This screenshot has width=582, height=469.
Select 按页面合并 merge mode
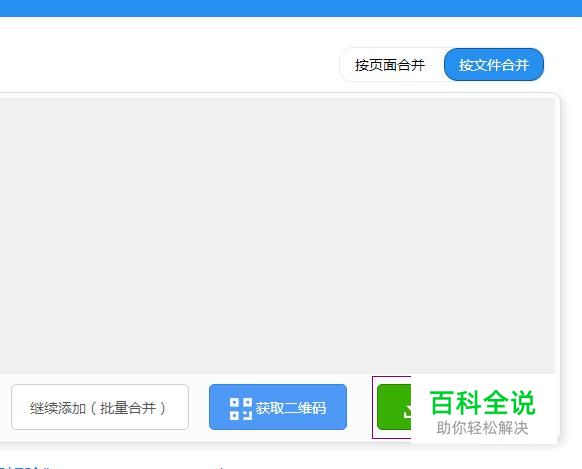coord(390,65)
